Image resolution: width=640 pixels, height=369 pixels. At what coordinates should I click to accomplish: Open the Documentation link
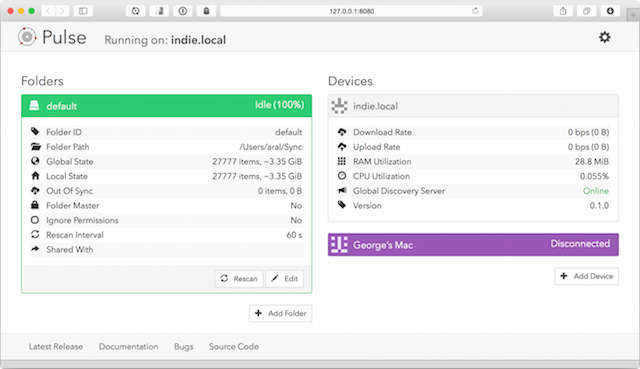[129, 347]
